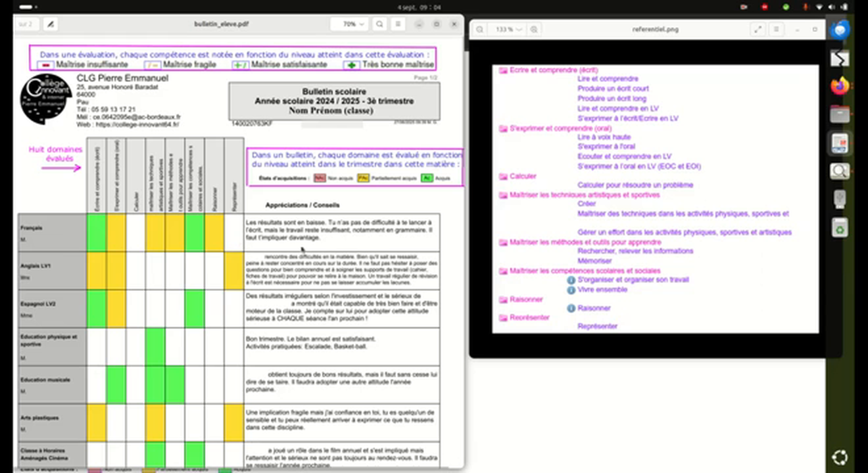Select the Anglais LV1 subject row header
The width and height of the screenshot is (868, 473).
[52, 271]
